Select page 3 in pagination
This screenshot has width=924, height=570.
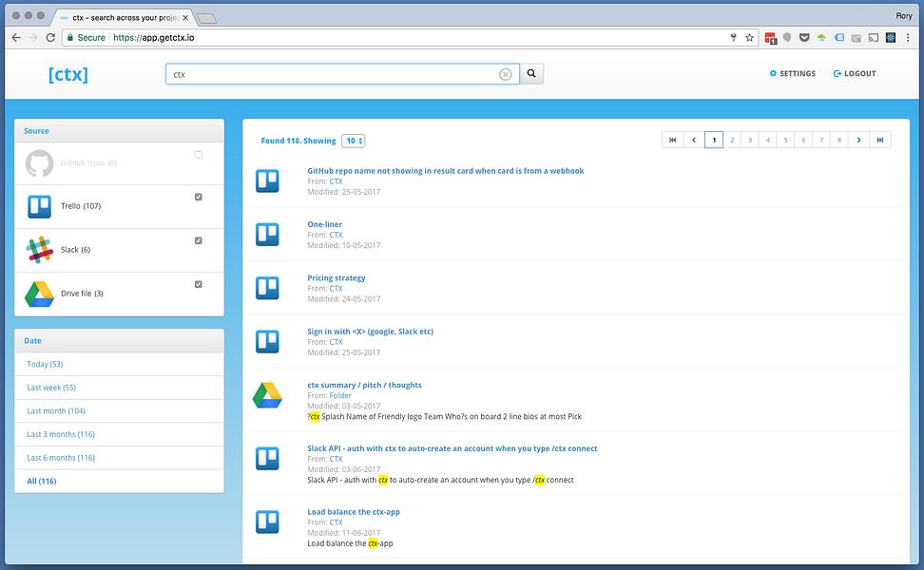point(750,141)
